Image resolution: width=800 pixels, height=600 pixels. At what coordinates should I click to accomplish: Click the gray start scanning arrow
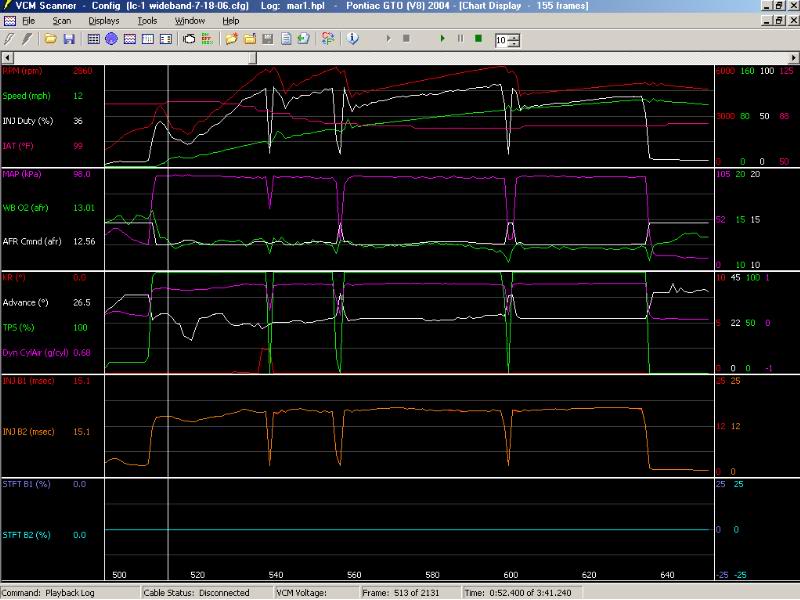click(388, 39)
